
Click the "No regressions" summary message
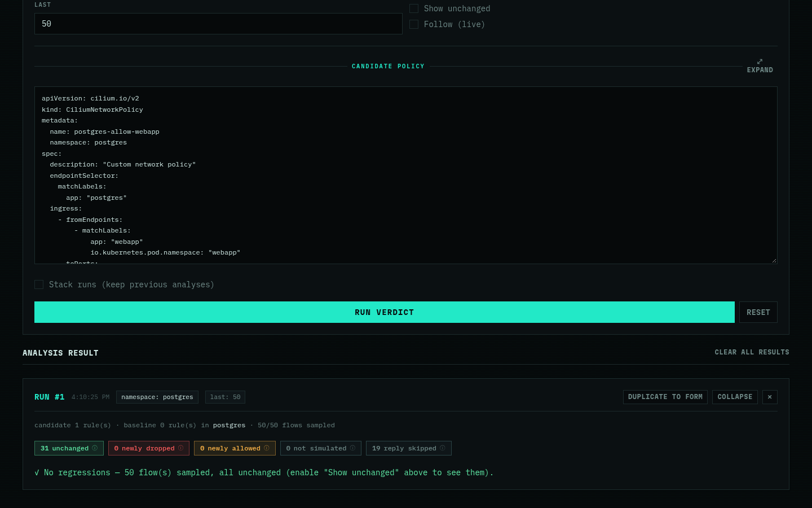tap(264, 472)
